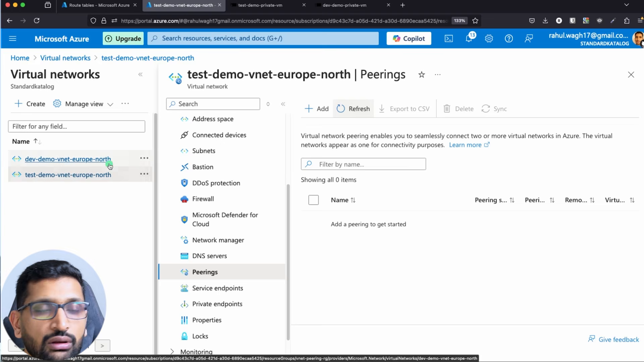644x362 pixels.
Task: Go to Home breadcrumb
Action: 20,58
